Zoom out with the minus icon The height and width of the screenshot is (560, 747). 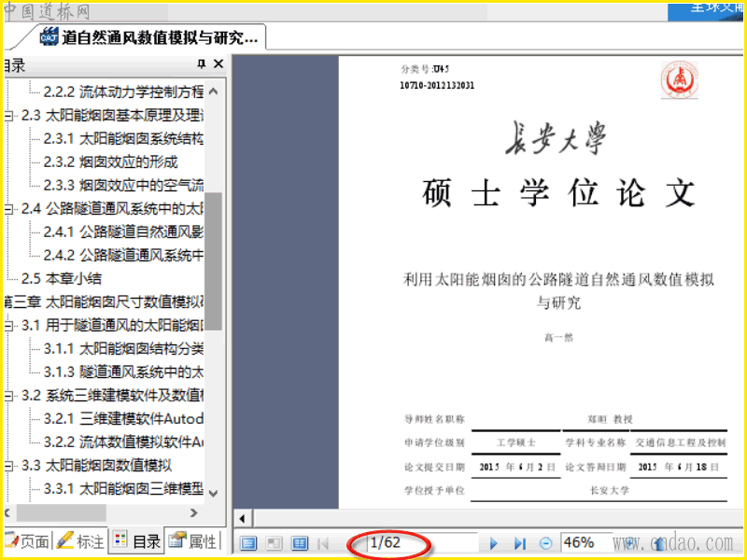[x=546, y=543]
